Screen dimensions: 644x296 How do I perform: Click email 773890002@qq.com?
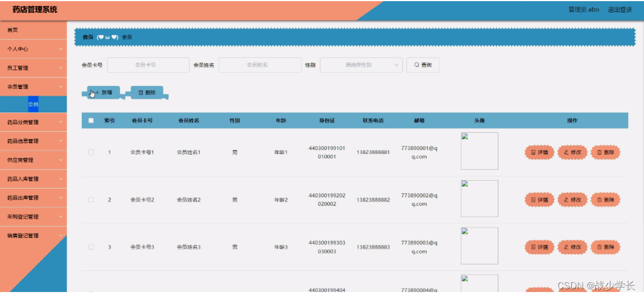tap(419, 199)
